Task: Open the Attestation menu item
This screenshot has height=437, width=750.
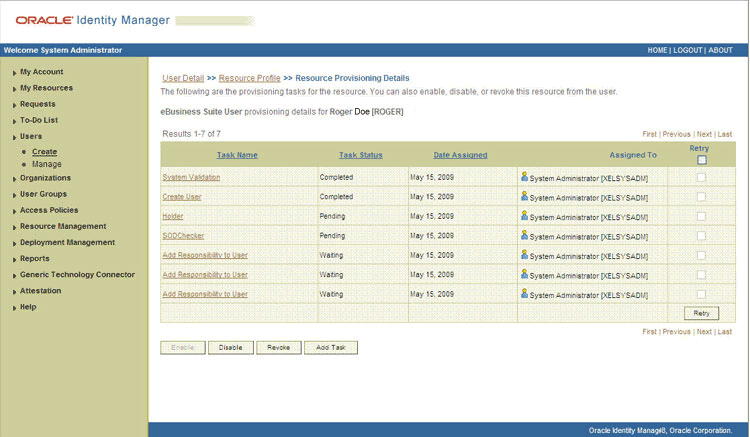Action: (41, 291)
